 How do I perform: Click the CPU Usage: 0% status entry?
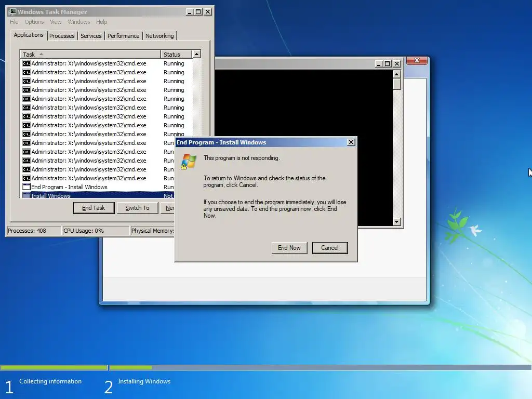[x=96, y=231]
